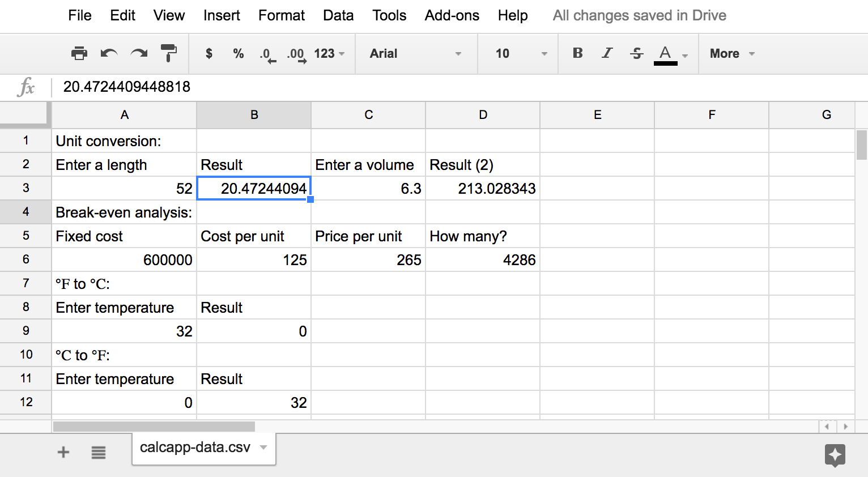Format as currency with dollar icon
Screen dimensions: 868x477
pyautogui.click(x=209, y=53)
